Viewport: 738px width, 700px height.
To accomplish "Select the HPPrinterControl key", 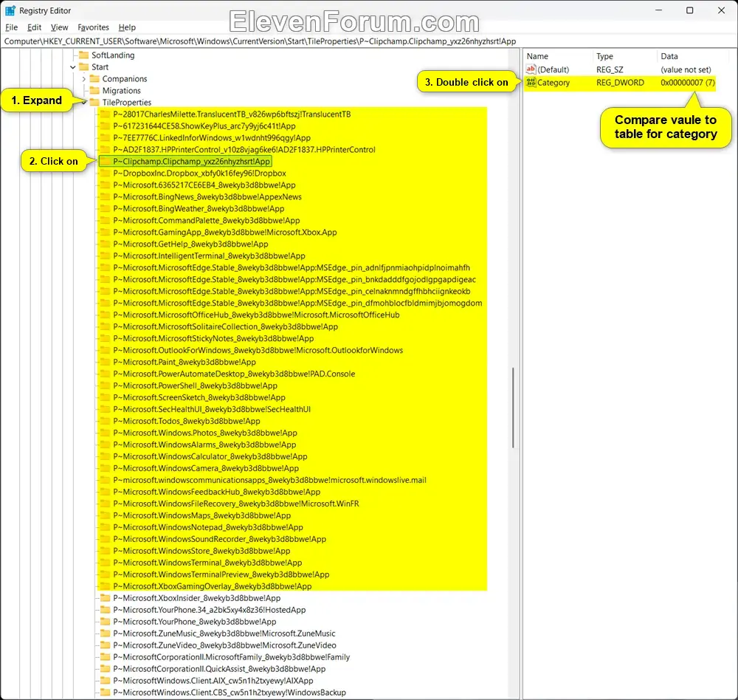I will tap(244, 150).
